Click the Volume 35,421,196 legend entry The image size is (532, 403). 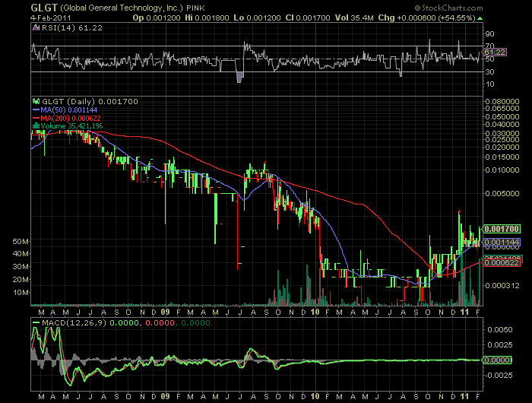click(x=71, y=126)
